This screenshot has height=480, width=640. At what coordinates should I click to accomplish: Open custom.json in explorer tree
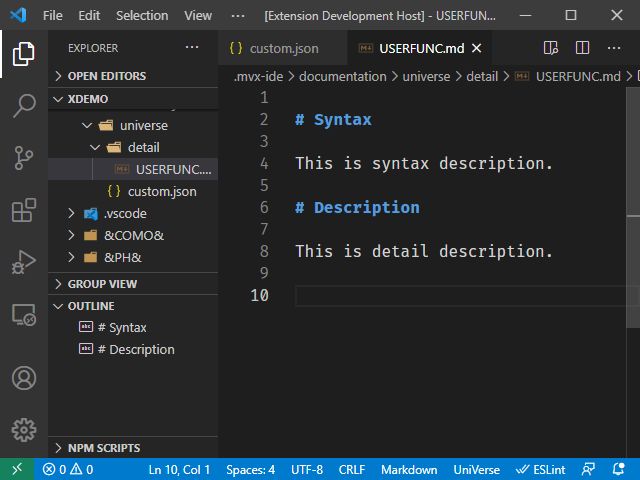pyautogui.click(x=133, y=191)
